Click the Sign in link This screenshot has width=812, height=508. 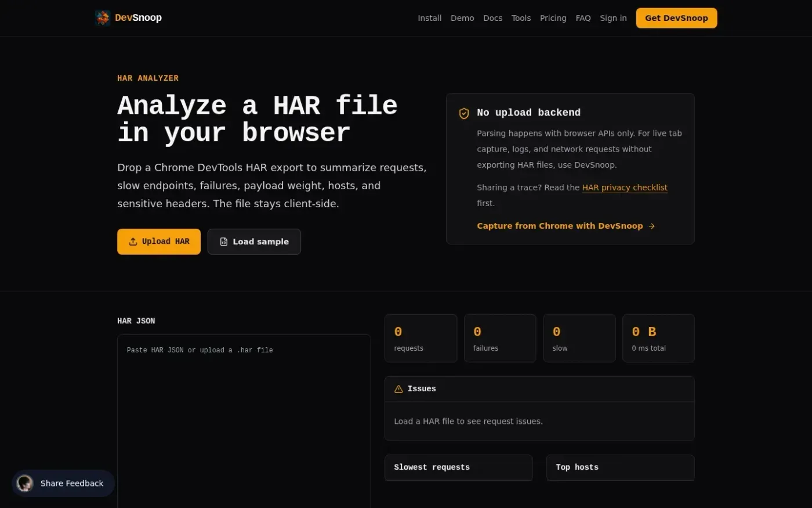(614, 18)
